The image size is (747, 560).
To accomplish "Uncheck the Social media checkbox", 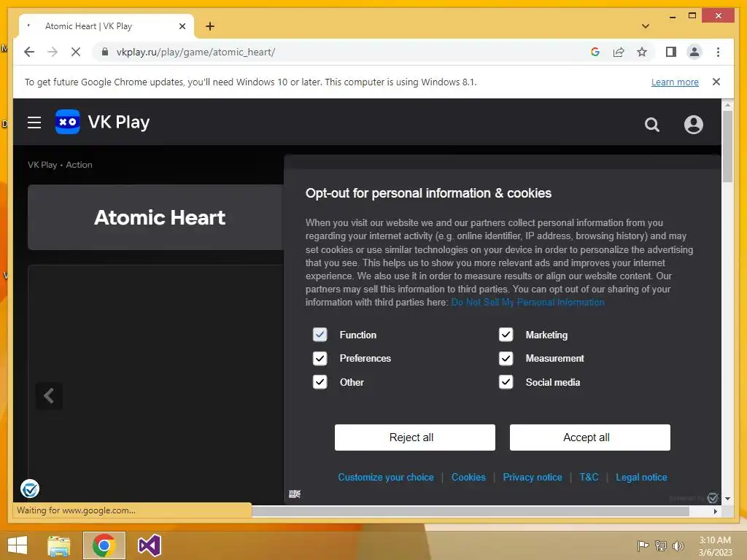I will 506,382.
